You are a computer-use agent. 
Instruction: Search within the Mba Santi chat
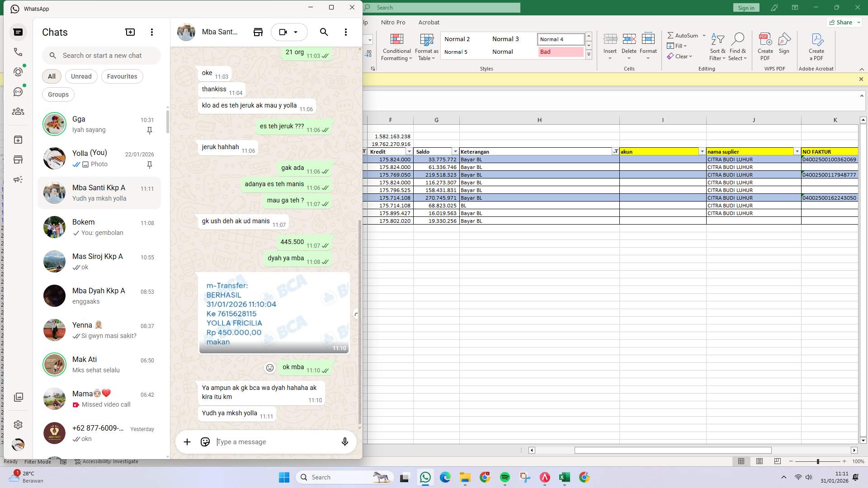pyautogui.click(x=324, y=32)
